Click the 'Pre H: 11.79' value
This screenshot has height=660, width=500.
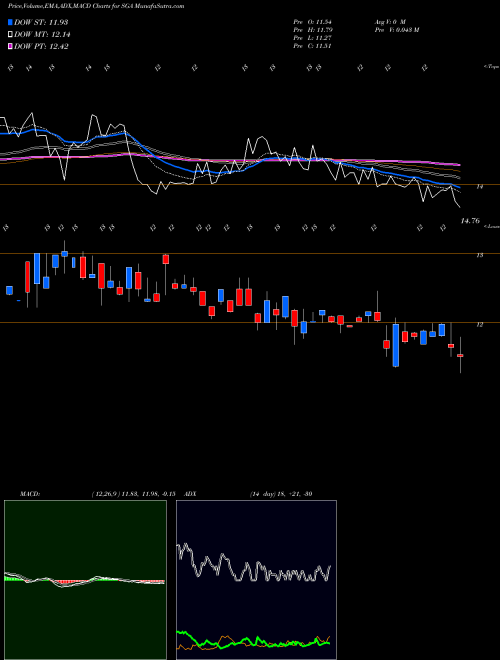coord(313,30)
